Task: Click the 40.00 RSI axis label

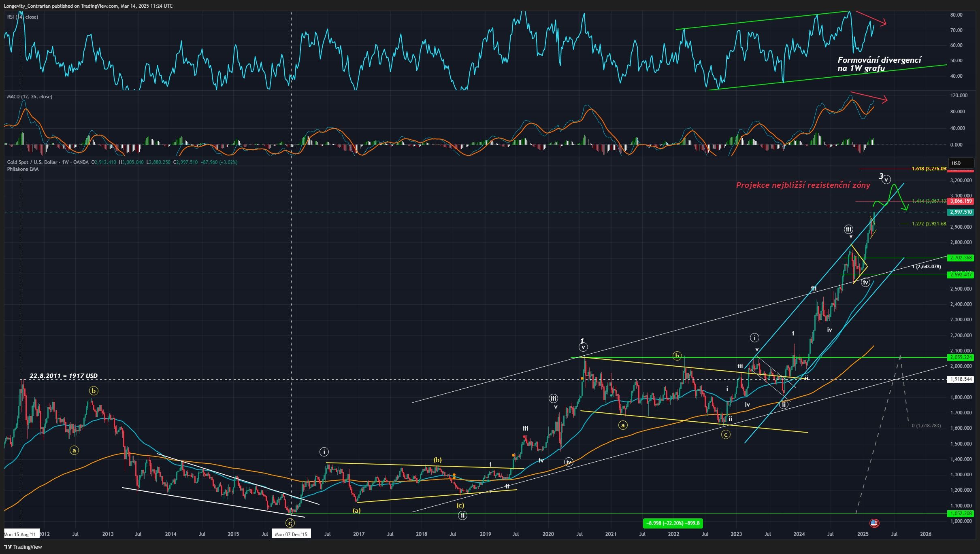Action: 956,76
